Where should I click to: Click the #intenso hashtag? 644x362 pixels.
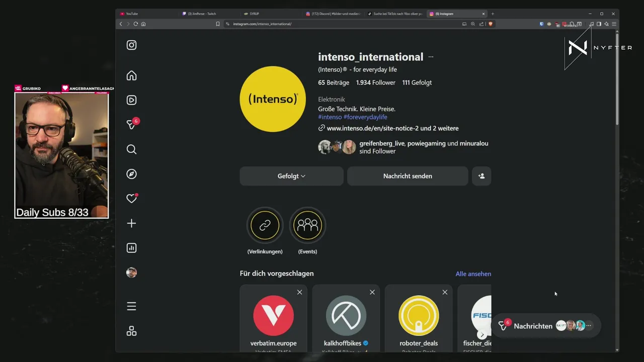coord(330,117)
